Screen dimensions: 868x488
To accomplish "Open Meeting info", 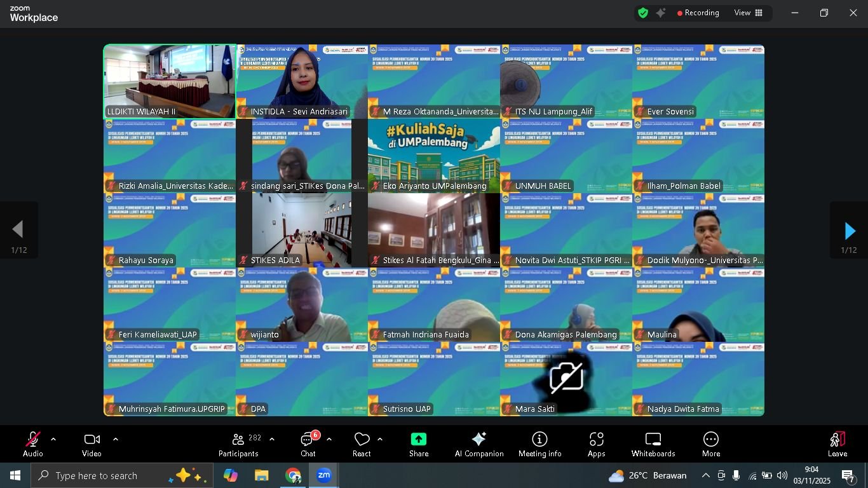I will coord(539,444).
